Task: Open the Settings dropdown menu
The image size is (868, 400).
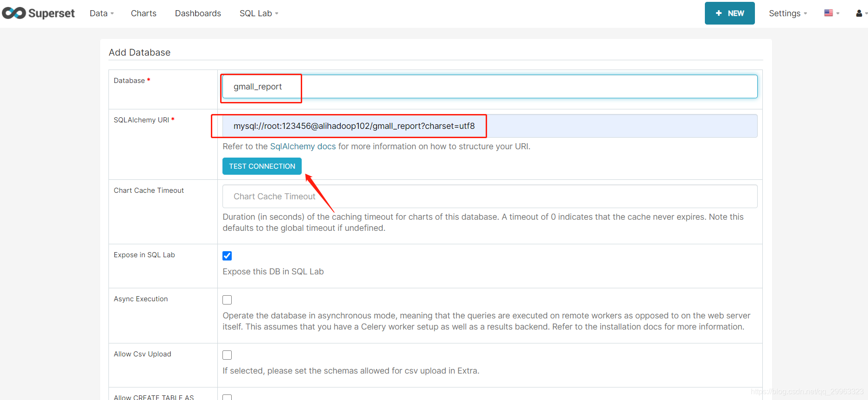Action: (788, 13)
